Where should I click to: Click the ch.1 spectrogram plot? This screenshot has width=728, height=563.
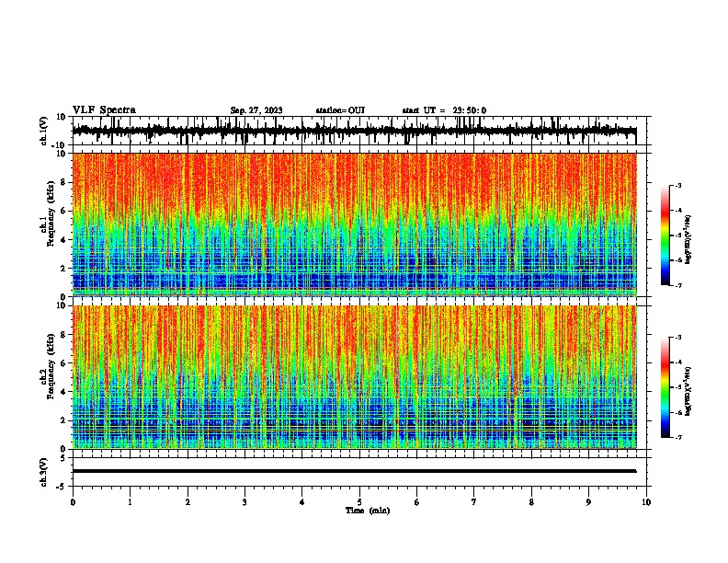tap(354, 224)
